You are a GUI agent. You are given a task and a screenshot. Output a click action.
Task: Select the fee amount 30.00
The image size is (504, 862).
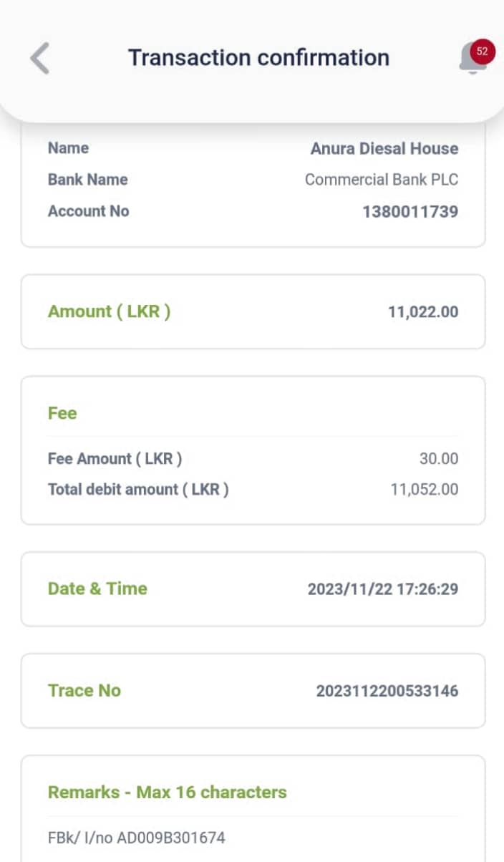(x=439, y=459)
